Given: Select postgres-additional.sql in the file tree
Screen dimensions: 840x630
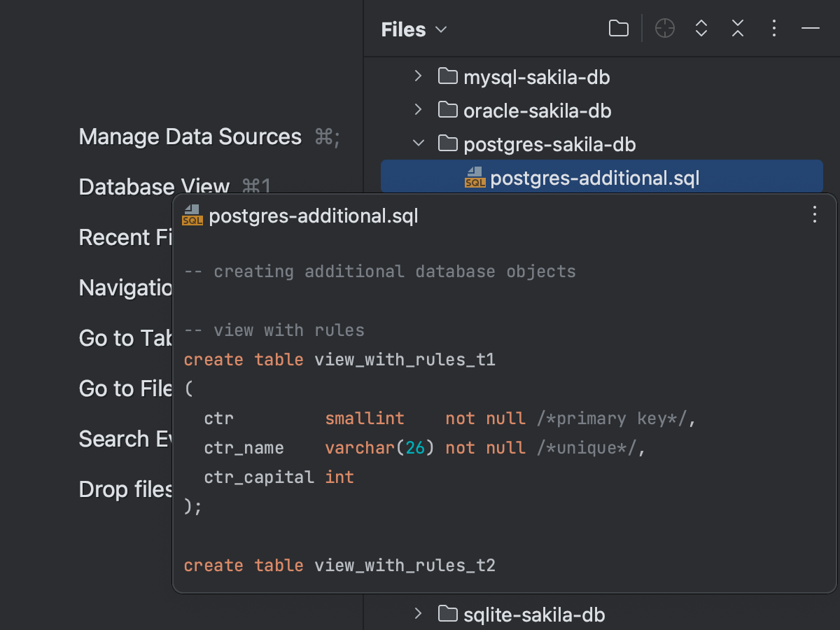Looking at the screenshot, I should pos(594,178).
